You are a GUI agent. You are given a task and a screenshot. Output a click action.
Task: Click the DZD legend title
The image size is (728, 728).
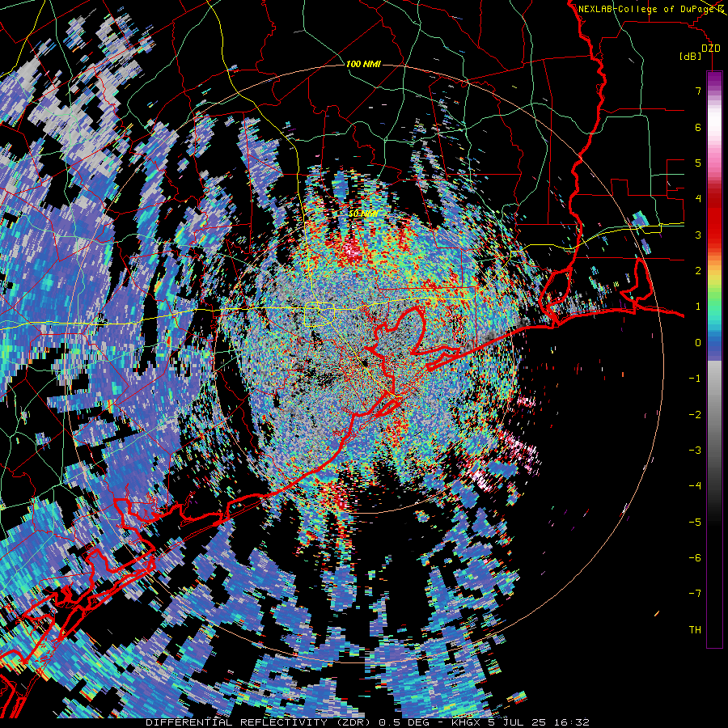[710, 48]
